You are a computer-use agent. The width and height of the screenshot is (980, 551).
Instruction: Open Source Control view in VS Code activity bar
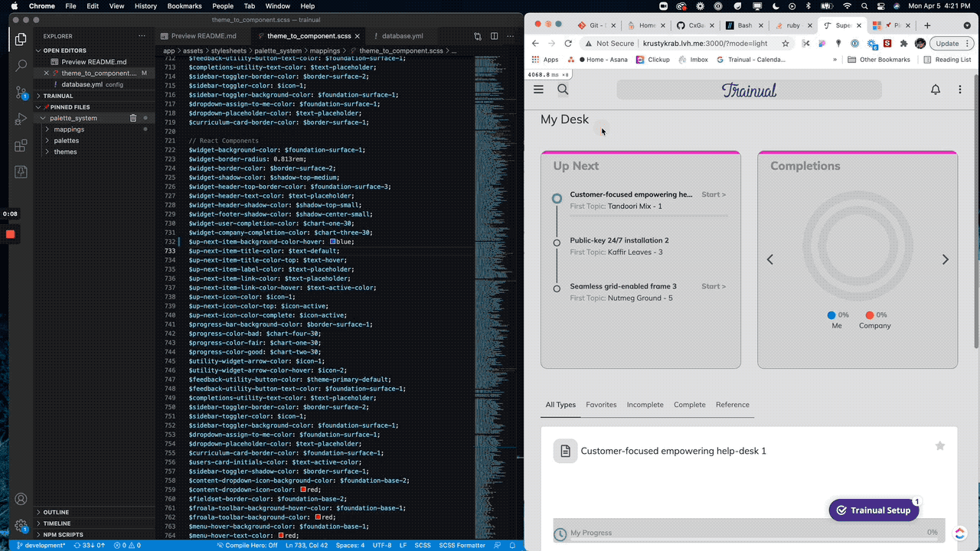click(21, 93)
